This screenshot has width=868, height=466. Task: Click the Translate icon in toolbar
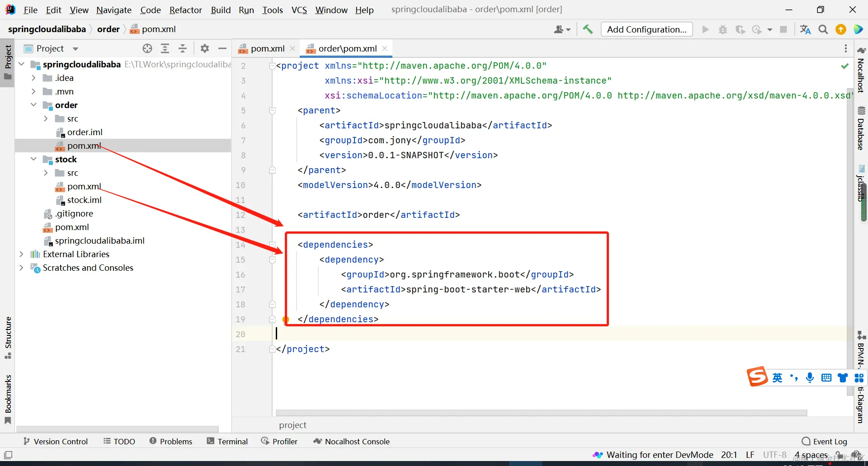805,29
